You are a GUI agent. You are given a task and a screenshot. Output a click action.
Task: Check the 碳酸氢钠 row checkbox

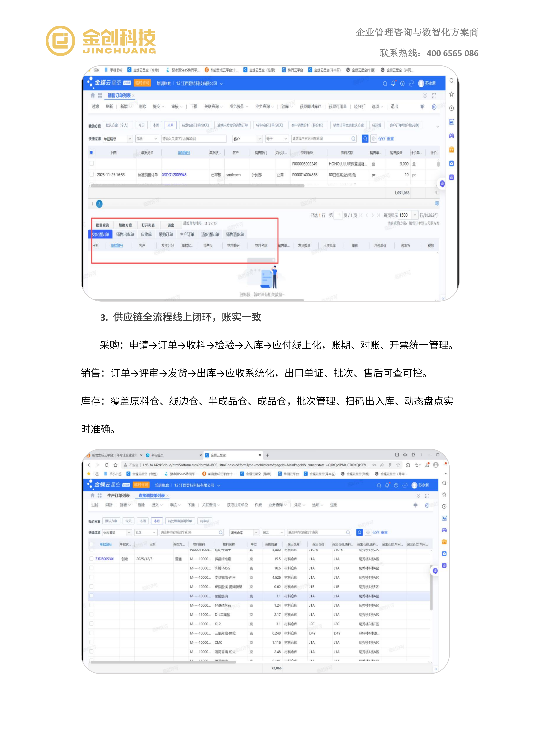[x=91, y=596]
